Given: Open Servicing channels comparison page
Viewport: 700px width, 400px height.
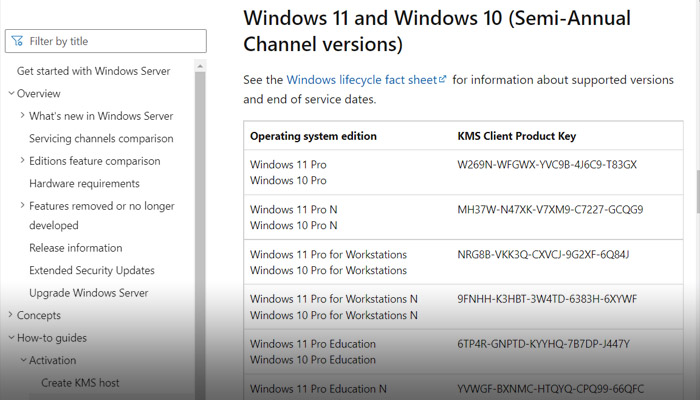Looking at the screenshot, I should click(101, 138).
